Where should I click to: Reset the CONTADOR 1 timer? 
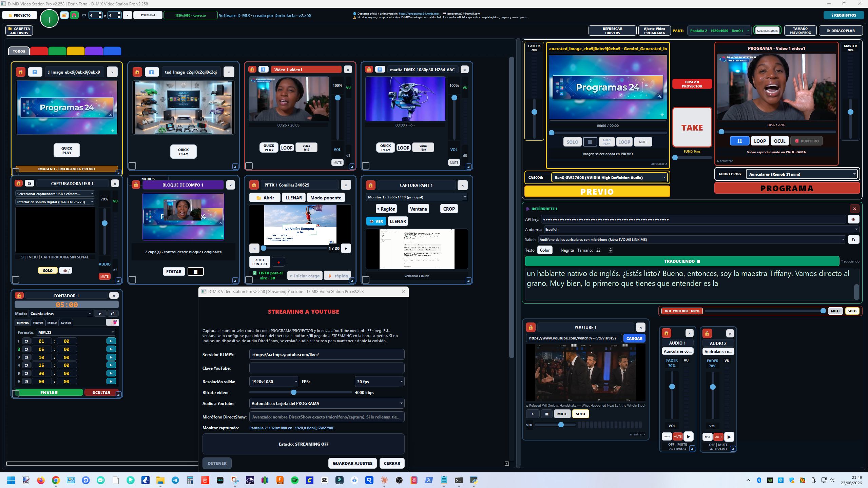[113, 314]
